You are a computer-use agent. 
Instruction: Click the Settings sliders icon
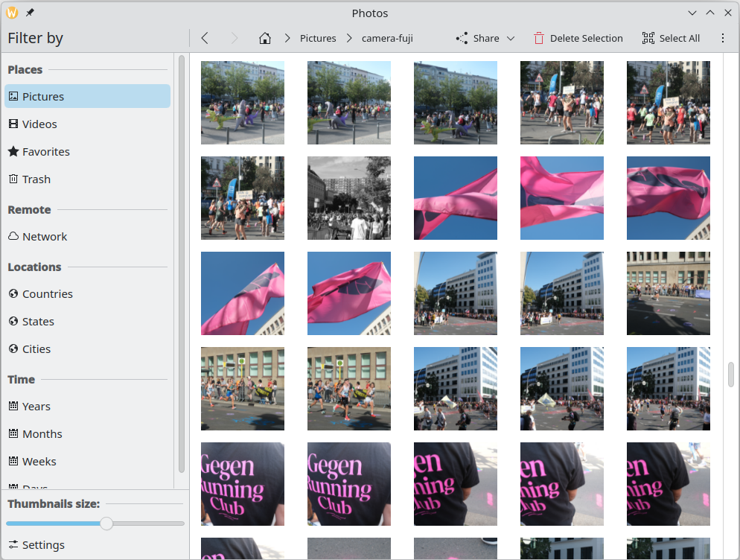[13, 544]
